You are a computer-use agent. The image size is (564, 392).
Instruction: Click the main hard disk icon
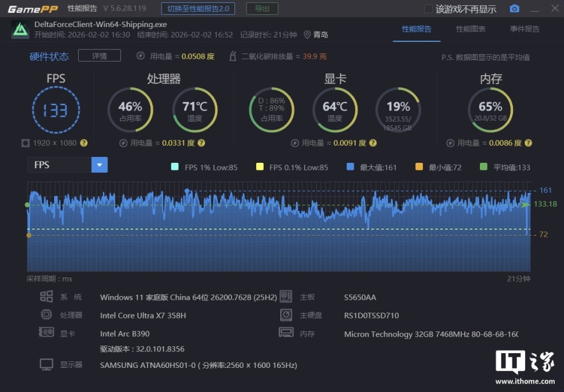click(x=286, y=315)
